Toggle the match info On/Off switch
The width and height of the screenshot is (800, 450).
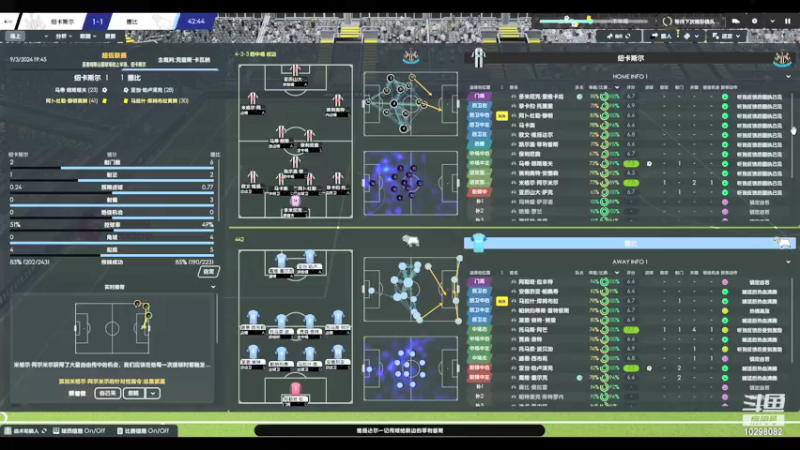pos(143,431)
